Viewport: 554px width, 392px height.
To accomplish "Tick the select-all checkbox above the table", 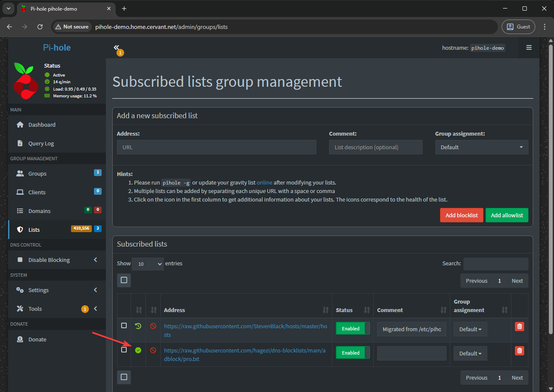I will pyautogui.click(x=124, y=280).
